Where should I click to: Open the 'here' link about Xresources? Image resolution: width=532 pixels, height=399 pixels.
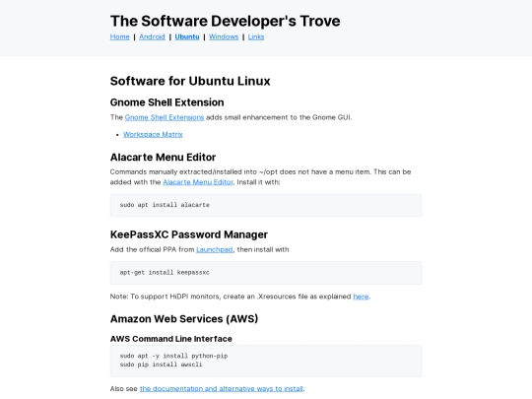[x=361, y=297]
